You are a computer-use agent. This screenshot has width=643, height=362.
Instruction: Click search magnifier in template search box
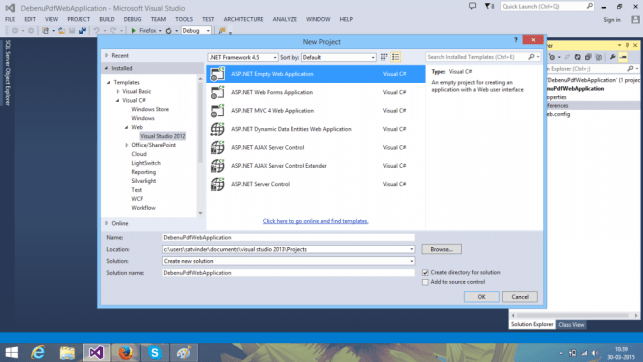531,57
